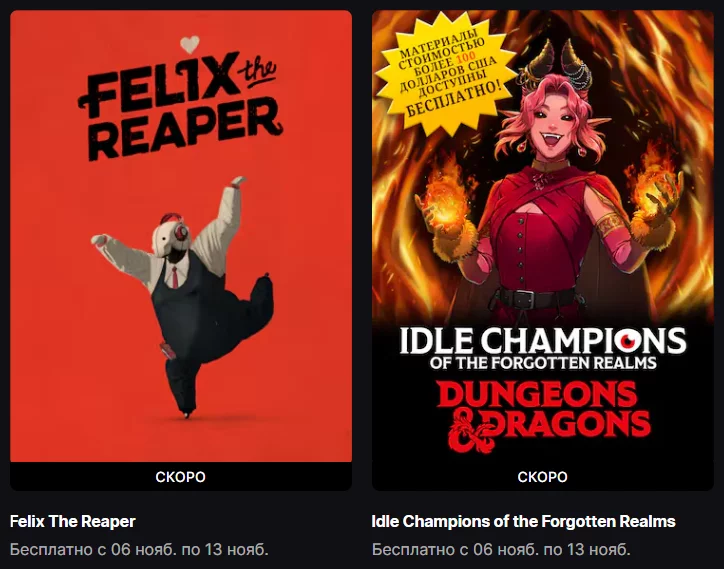Click the Felix The Reaper title link
Viewport: 724px width, 569px height.
tap(72, 521)
